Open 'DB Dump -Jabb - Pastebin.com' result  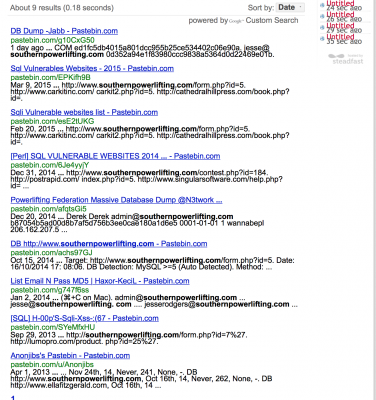[x=64, y=31]
